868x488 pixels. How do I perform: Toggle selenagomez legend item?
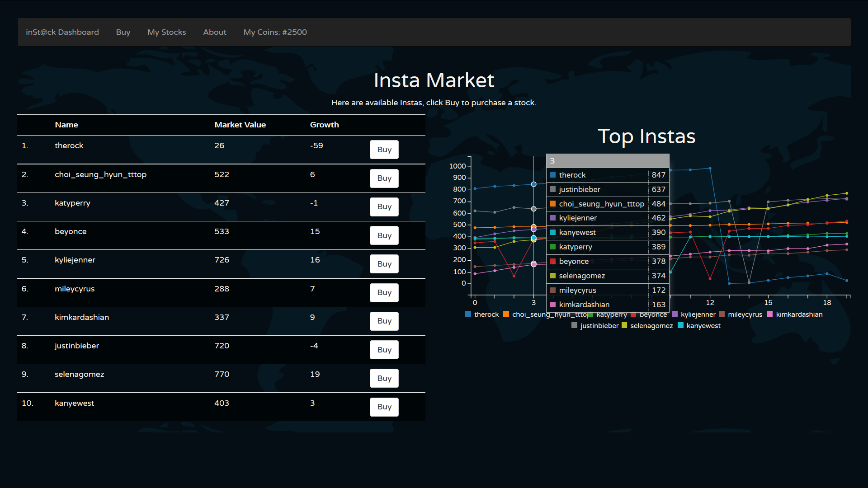[647, 326]
